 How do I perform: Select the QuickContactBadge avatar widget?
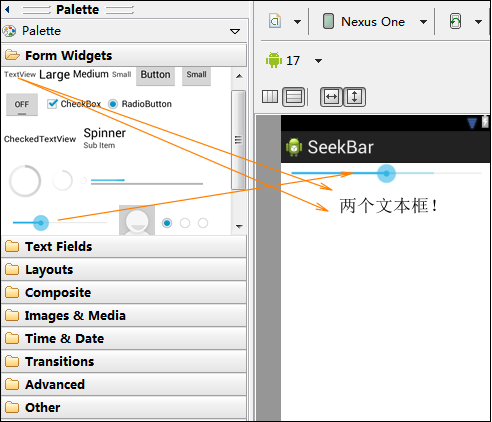(137, 220)
